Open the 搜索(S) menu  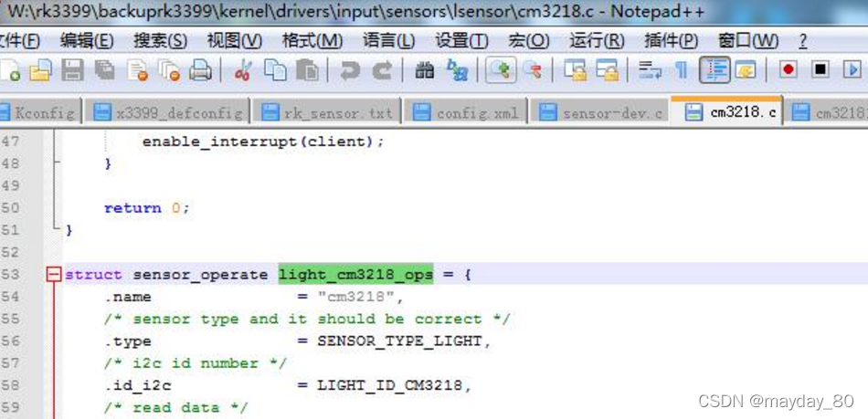[x=160, y=41]
